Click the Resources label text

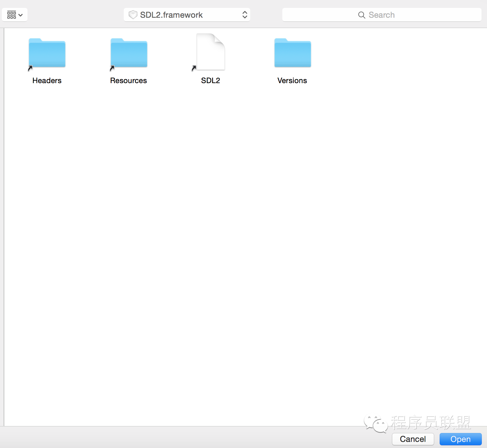pos(129,80)
